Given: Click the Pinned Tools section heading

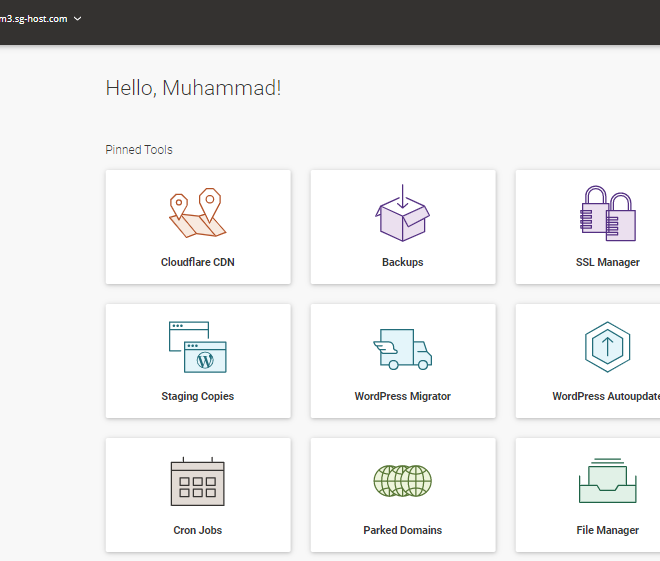Looking at the screenshot, I should pos(139,150).
